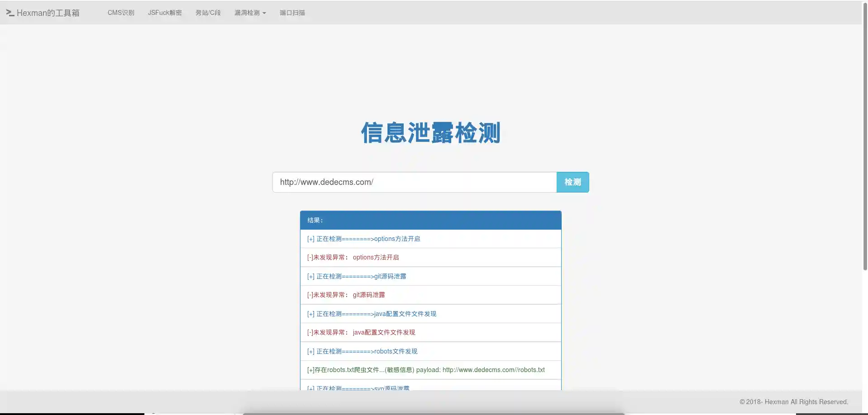
Task: Click the git源码泄露 scanning result entry
Action: point(357,276)
